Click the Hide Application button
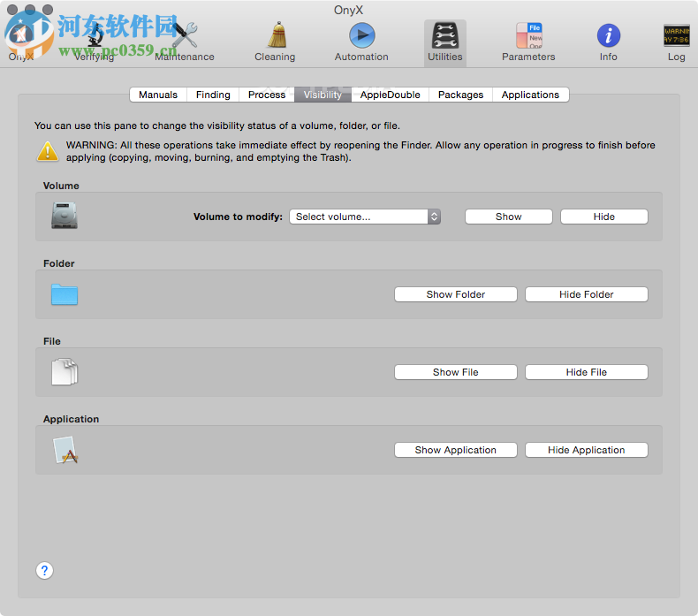698x616 pixels. 587,450
